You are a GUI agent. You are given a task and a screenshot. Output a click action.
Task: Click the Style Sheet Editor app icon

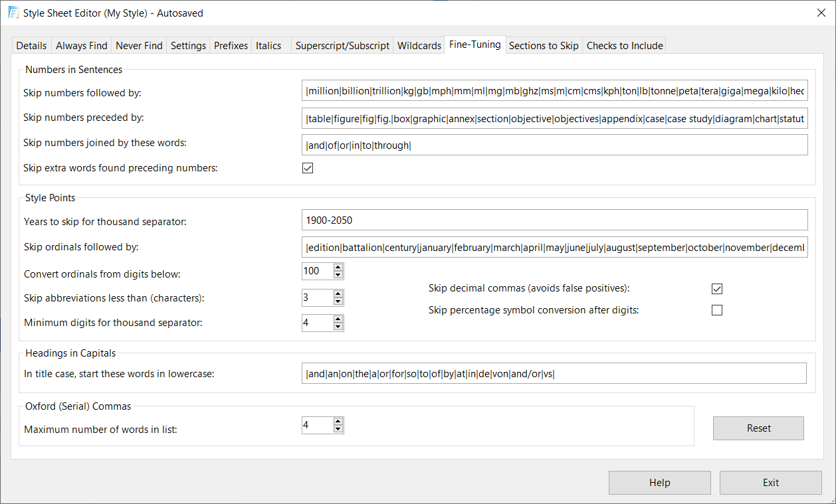coord(13,13)
